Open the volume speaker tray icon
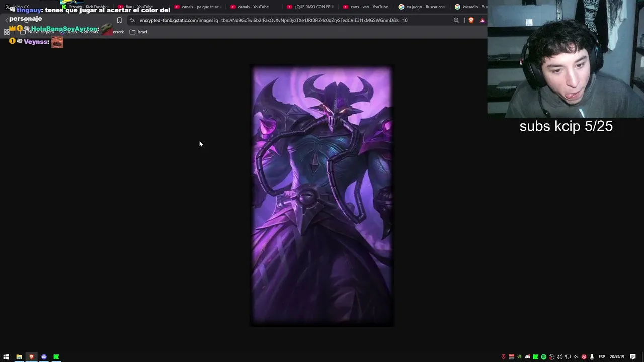Viewport: 644px width, 362px height. (559, 357)
